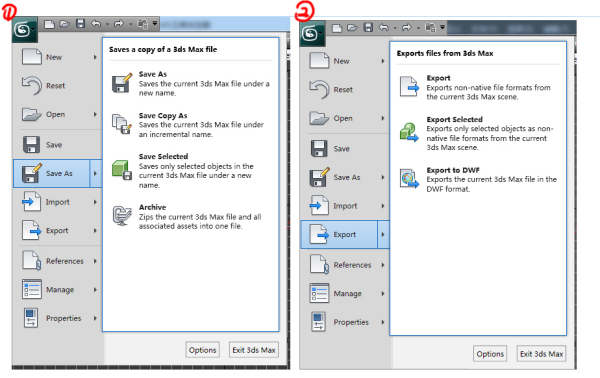Click Redo arrow in right window quick toolbar
600x378 pixels.
[407, 28]
